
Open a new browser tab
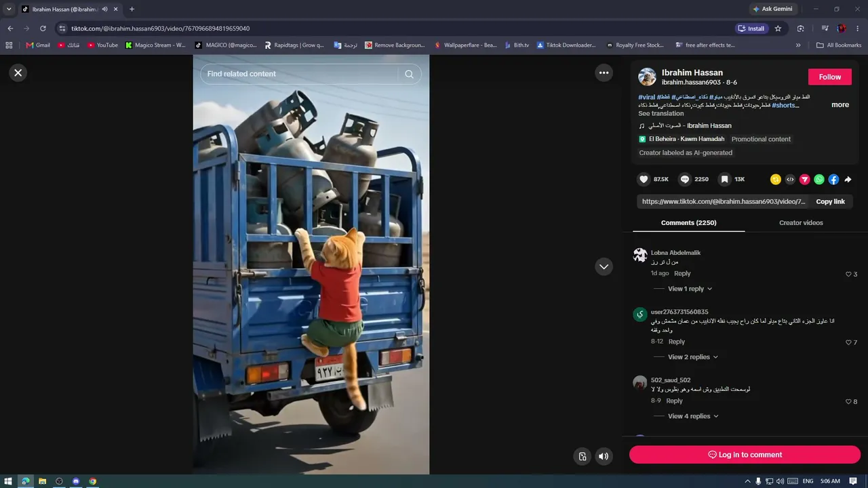132,9
